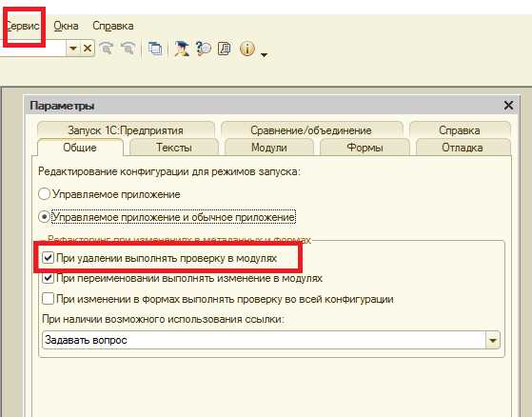This screenshot has height=417, width=532.
Task: Select the Общие tab
Action: click(80, 148)
